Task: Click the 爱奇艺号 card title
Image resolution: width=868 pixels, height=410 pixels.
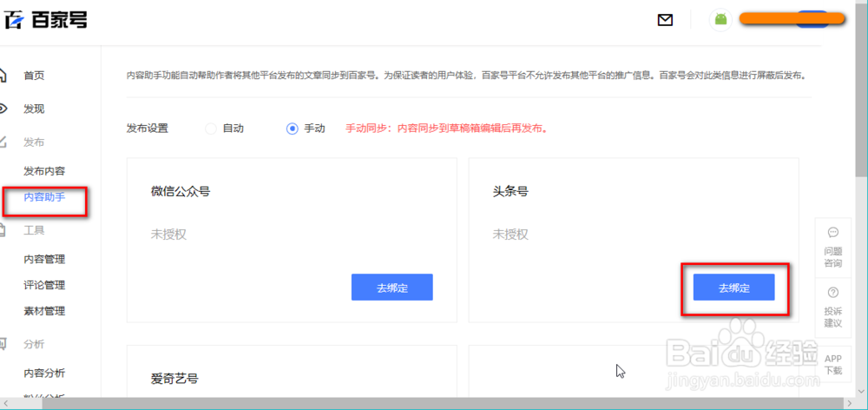Action: (174, 379)
